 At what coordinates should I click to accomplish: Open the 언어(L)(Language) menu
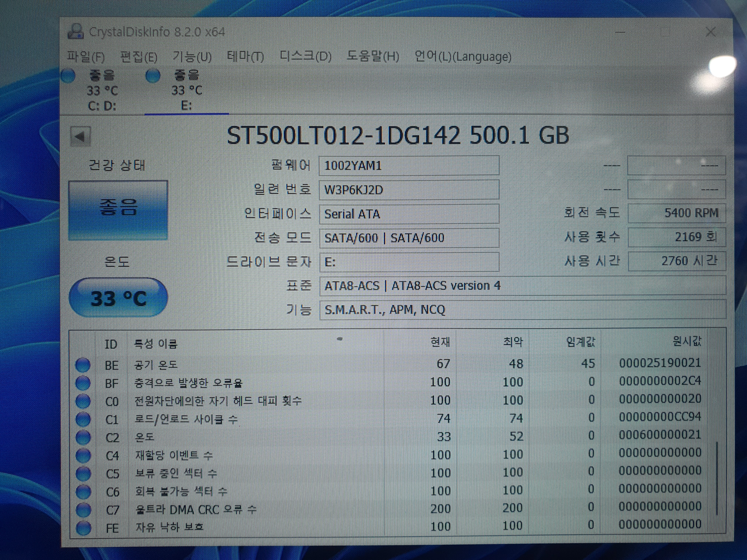463,57
